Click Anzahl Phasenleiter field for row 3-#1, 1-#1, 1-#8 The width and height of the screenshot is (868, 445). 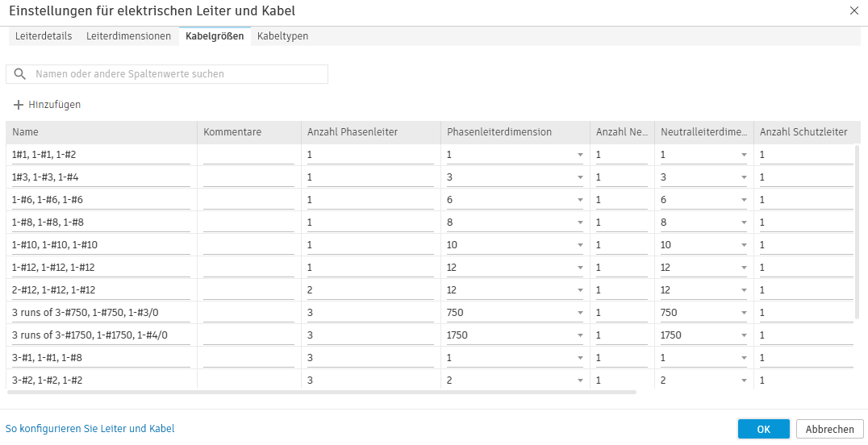tap(370, 358)
